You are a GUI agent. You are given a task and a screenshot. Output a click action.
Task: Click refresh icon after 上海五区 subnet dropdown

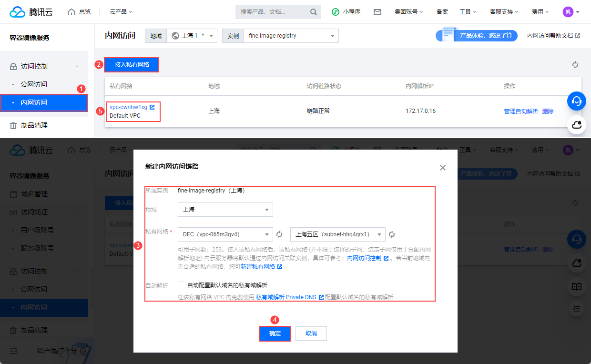(392, 234)
